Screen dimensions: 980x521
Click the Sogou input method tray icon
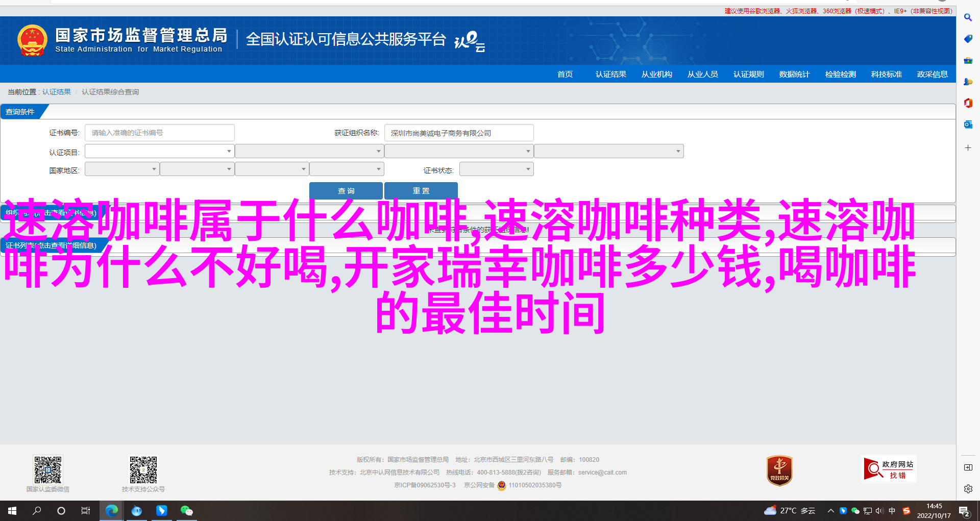[x=906, y=511]
